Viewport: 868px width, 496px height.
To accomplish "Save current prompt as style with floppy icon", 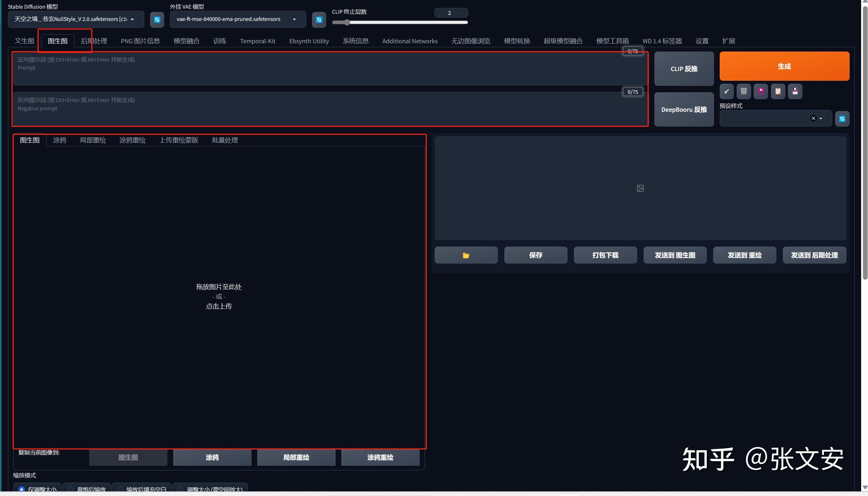I will [x=795, y=91].
